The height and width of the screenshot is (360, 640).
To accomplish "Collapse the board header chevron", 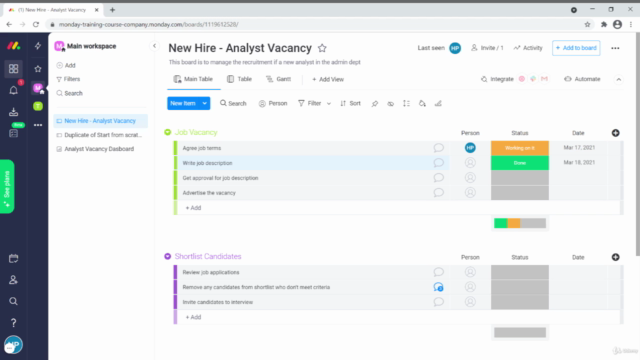I will [x=619, y=80].
